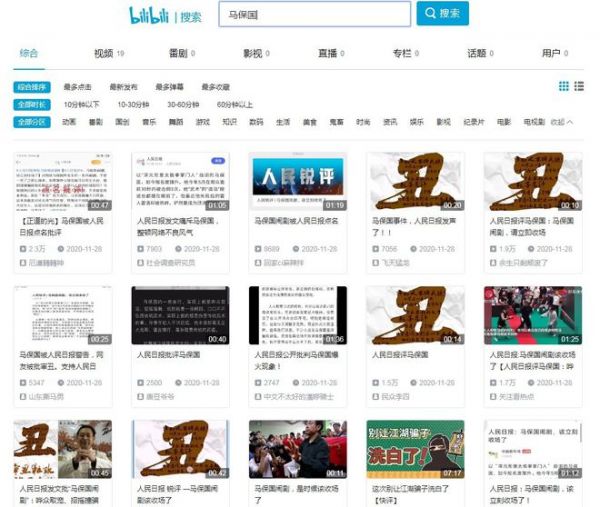Screen dimensions: 600x507
Task: Open uploader 社会调查研究员 profile
Action: (x=169, y=262)
